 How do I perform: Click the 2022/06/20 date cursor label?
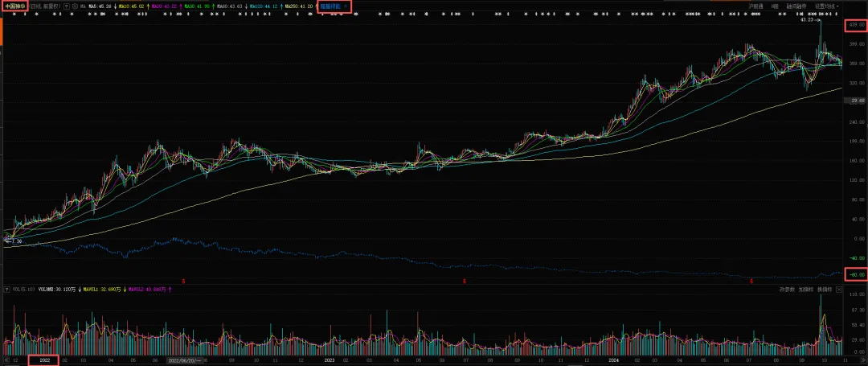(185, 360)
